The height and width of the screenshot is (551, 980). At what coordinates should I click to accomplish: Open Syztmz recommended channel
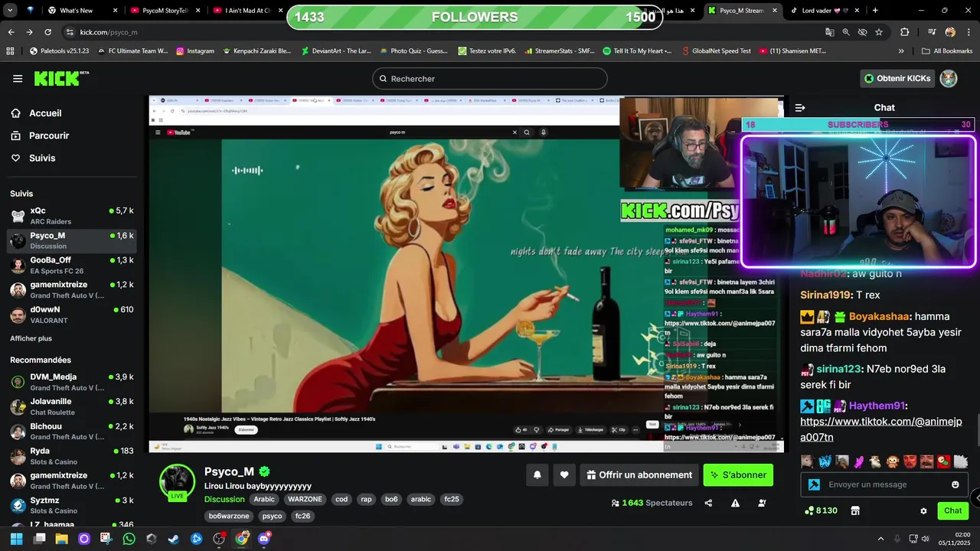[72, 505]
